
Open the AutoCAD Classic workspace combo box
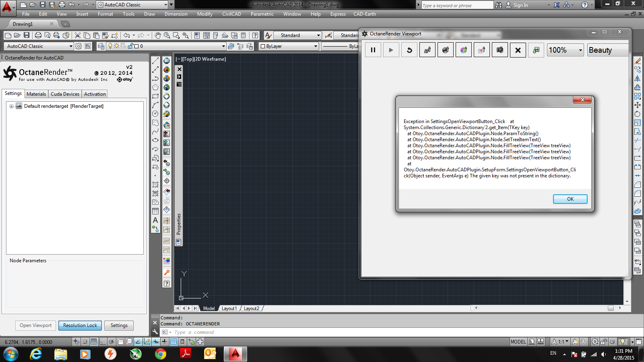click(39, 46)
